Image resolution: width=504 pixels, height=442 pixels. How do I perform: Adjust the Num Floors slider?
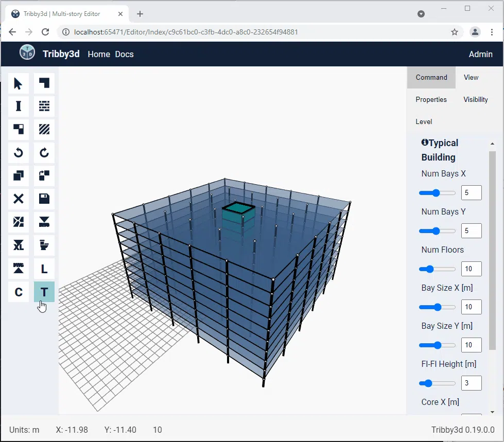pos(437,269)
